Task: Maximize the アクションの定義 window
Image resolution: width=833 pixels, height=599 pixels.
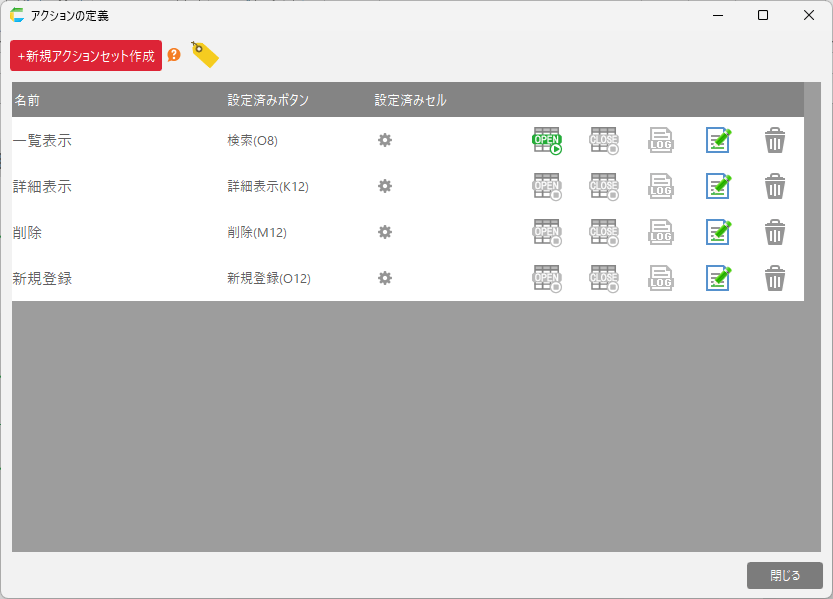Action: tap(763, 15)
